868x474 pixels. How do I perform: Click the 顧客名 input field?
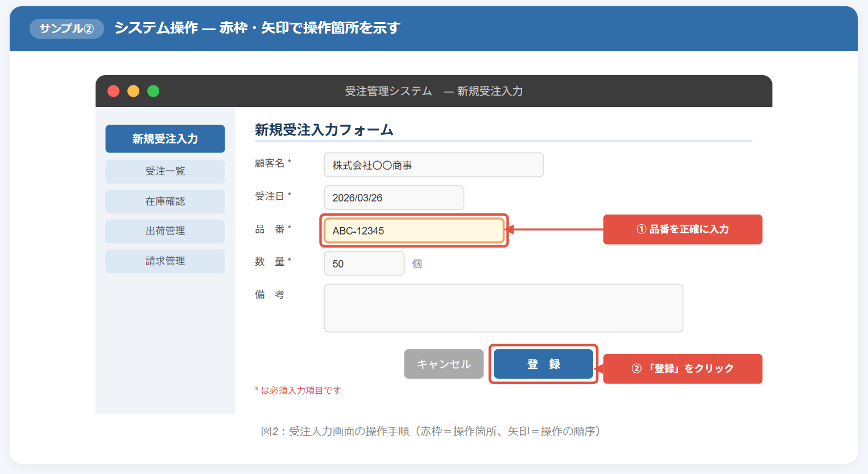click(433, 165)
